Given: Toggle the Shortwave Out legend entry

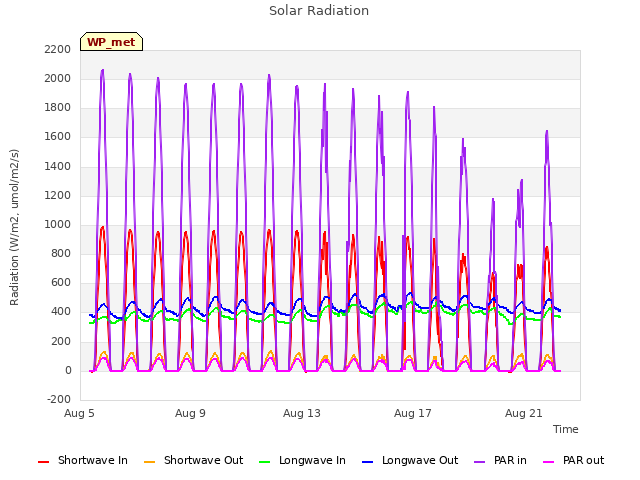Looking at the screenshot, I should coord(193,460).
